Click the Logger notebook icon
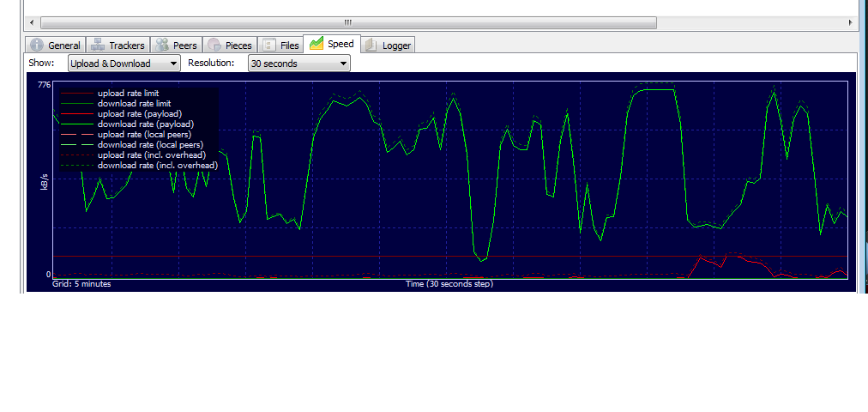Viewport: 868px width, 412px height. (371, 45)
